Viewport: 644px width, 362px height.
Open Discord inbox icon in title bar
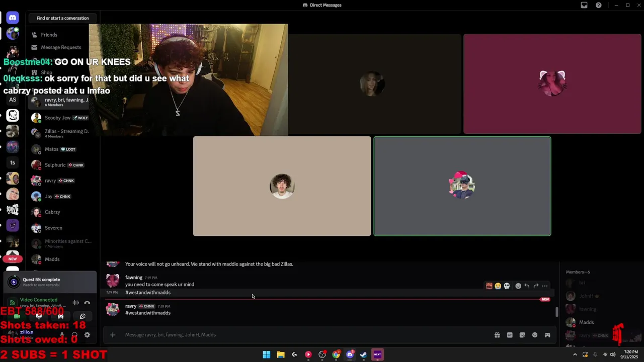point(584,5)
